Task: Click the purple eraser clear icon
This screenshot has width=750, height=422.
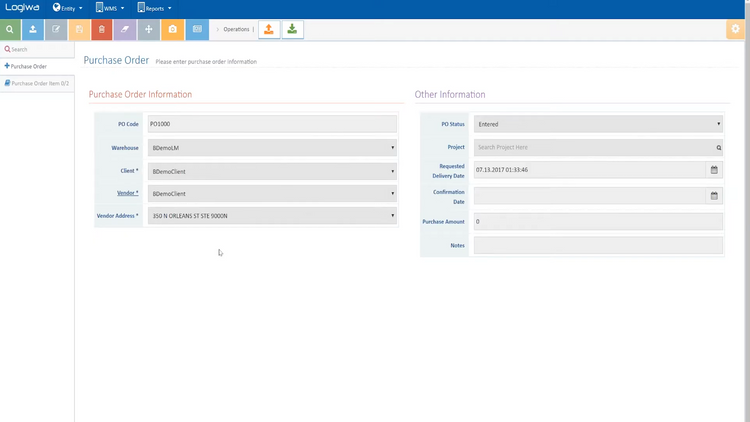Action: [125, 29]
